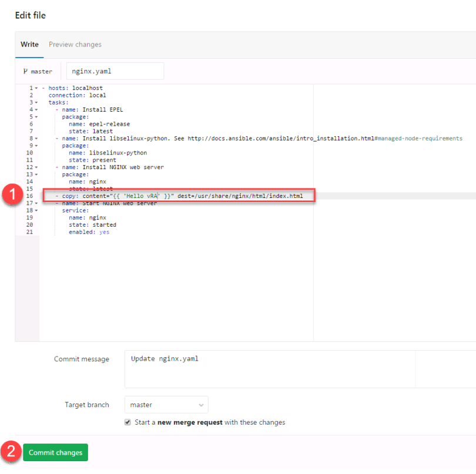
Task: Collapse the hosts block at line 1
Action: [36, 88]
